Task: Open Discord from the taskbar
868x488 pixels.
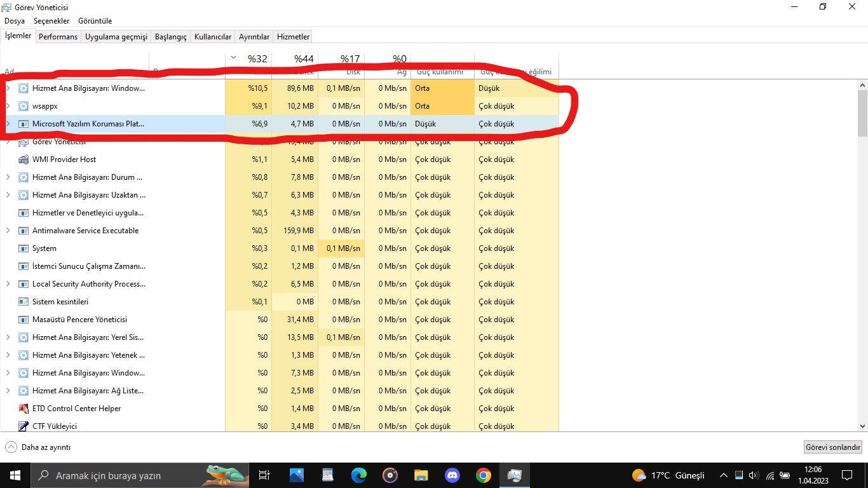Action: click(452, 475)
